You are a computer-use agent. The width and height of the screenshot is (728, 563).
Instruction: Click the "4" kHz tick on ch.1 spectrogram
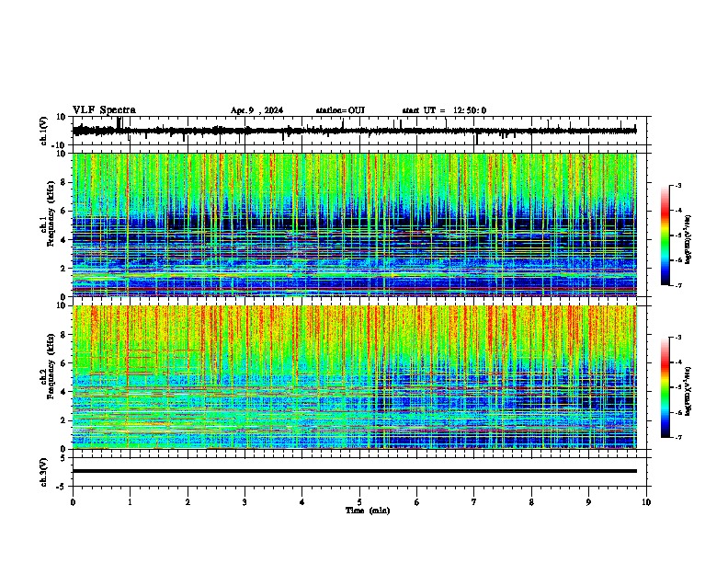tap(64, 240)
